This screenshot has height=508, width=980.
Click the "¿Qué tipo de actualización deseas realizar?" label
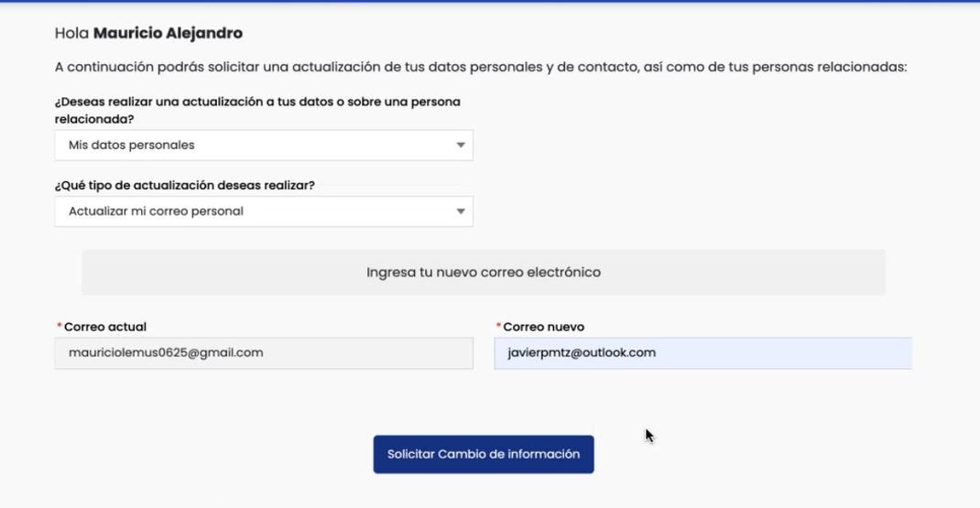click(x=185, y=185)
